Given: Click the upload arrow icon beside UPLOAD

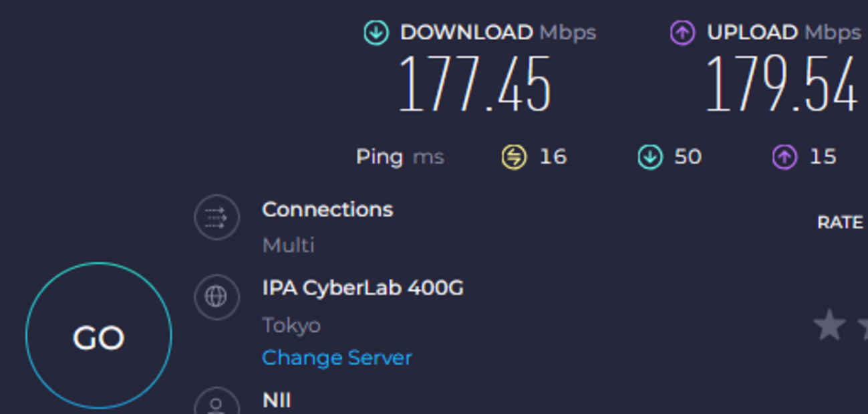Looking at the screenshot, I should click(682, 33).
